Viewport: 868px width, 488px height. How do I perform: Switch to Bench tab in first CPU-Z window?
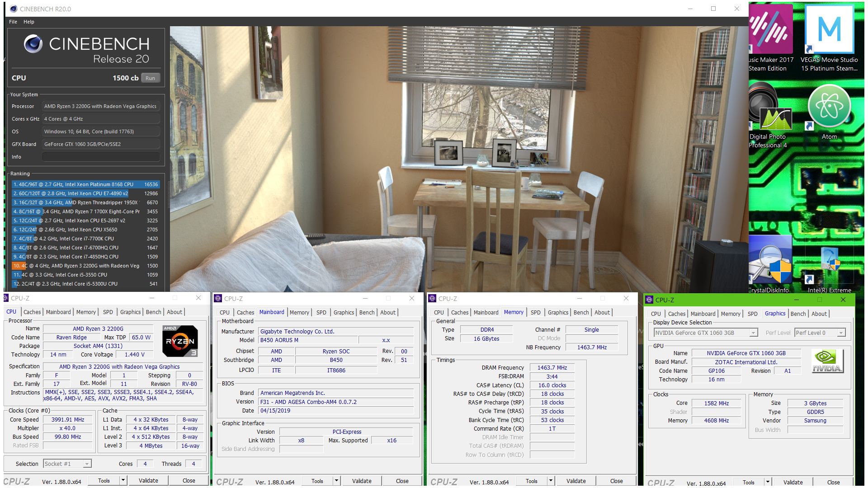point(153,312)
